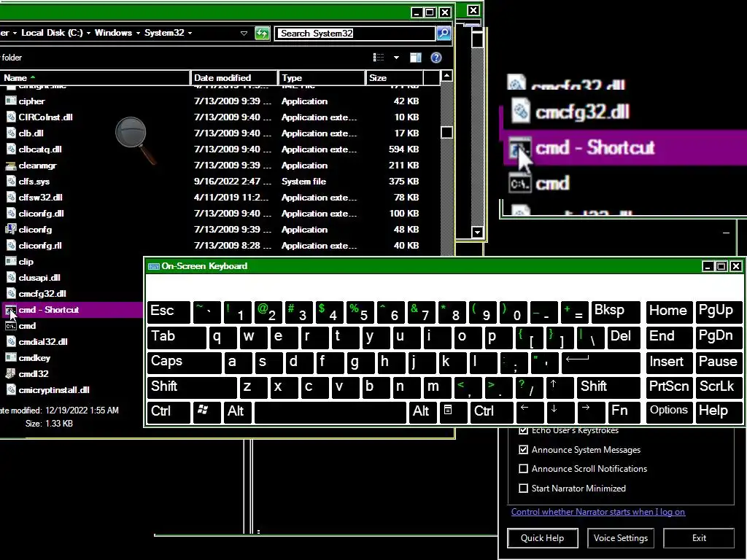Click the scroll-down arrow of the window behind Explorer

pos(477,232)
